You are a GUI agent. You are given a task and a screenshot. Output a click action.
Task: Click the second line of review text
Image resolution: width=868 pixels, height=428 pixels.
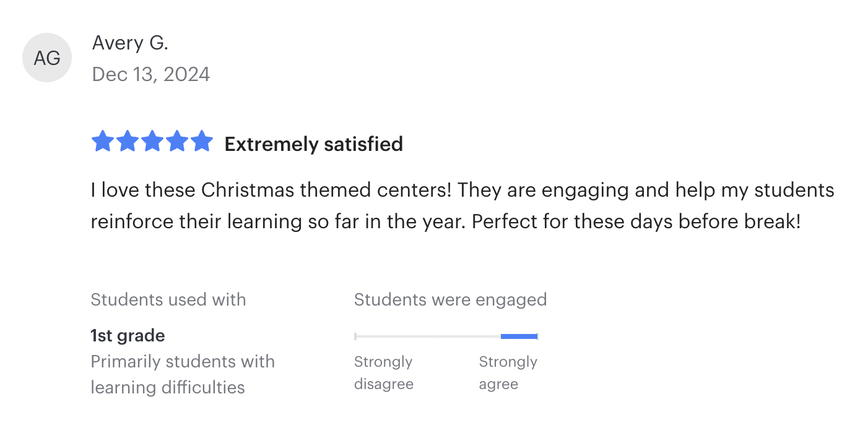(x=446, y=221)
